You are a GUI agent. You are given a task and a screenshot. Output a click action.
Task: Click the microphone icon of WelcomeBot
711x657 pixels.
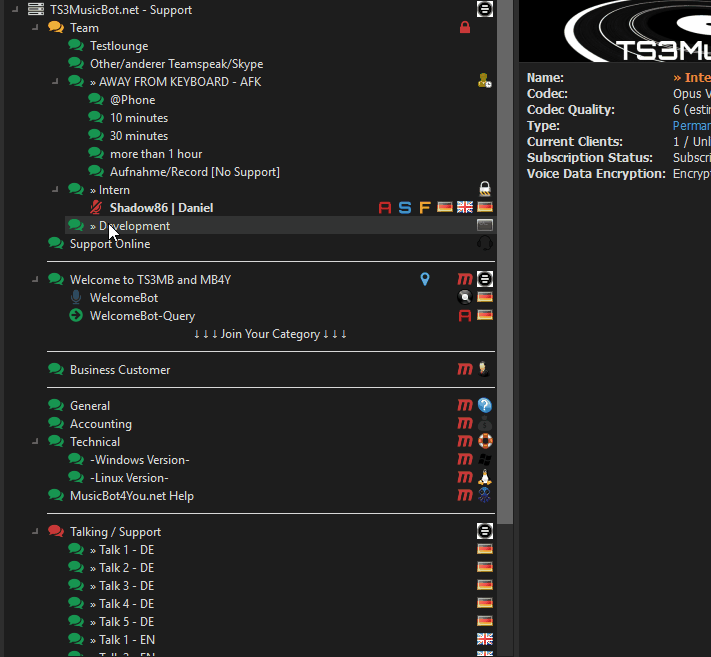click(x=76, y=297)
